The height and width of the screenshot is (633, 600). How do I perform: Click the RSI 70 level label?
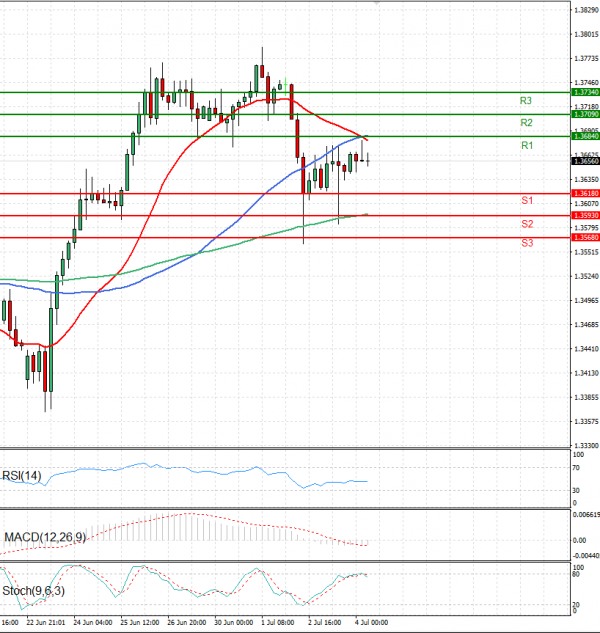(576, 468)
